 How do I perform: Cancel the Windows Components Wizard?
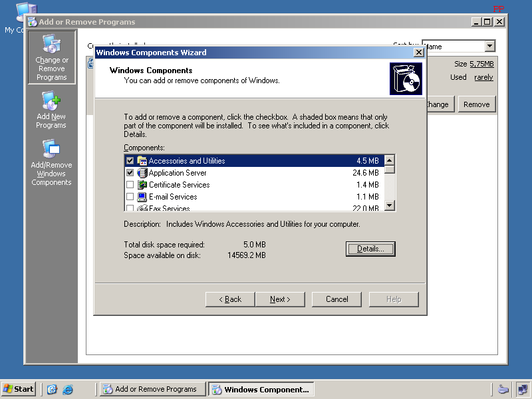coord(336,299)
